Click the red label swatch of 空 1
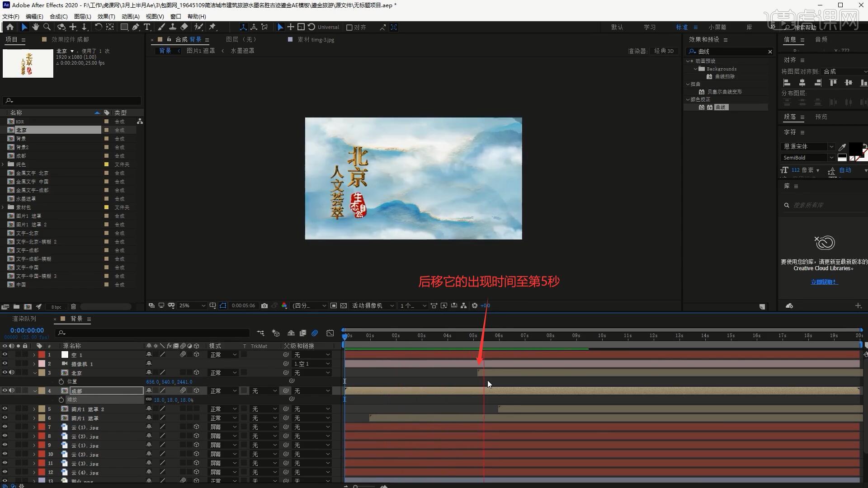The height and width of the screenshot is (488, 868). (42, 355)
